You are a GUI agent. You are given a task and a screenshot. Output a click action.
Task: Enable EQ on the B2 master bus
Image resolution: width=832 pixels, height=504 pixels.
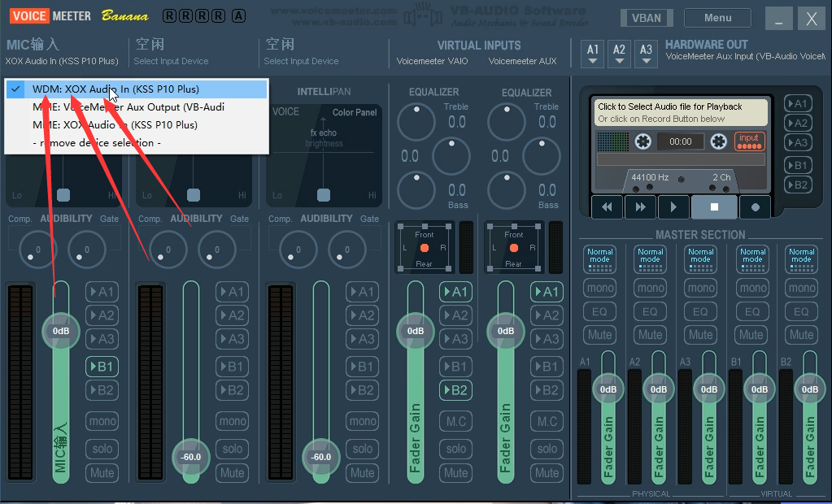[x=801, y=311]
